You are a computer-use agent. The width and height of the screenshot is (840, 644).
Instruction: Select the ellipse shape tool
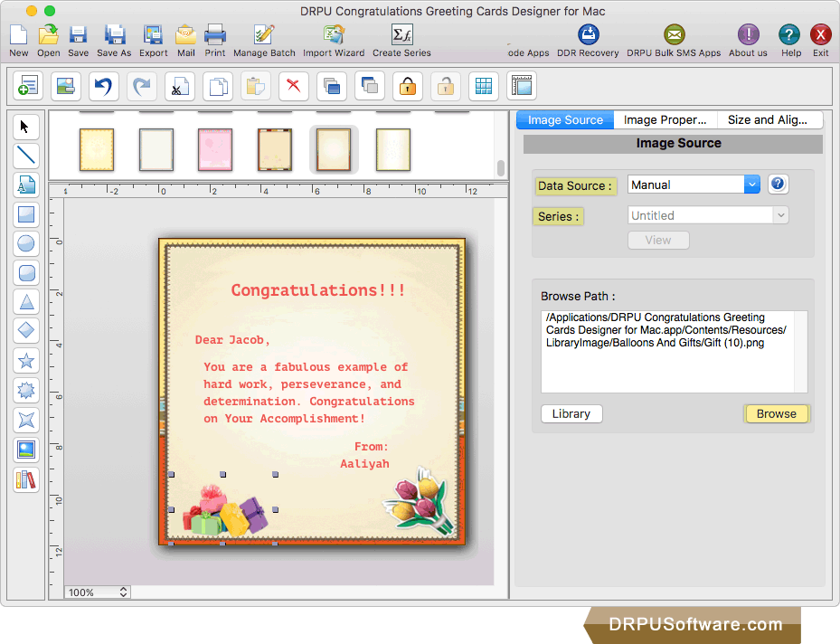coord(25,244)
